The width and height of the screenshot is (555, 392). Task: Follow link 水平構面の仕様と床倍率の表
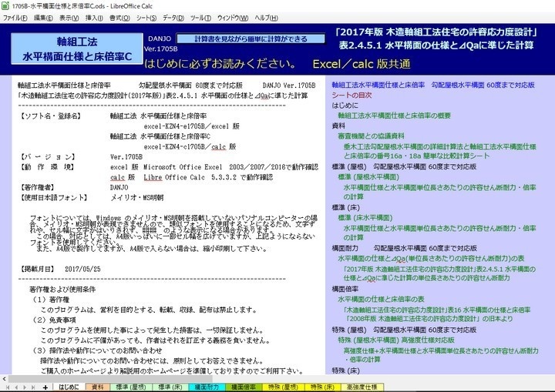[381, 300]
